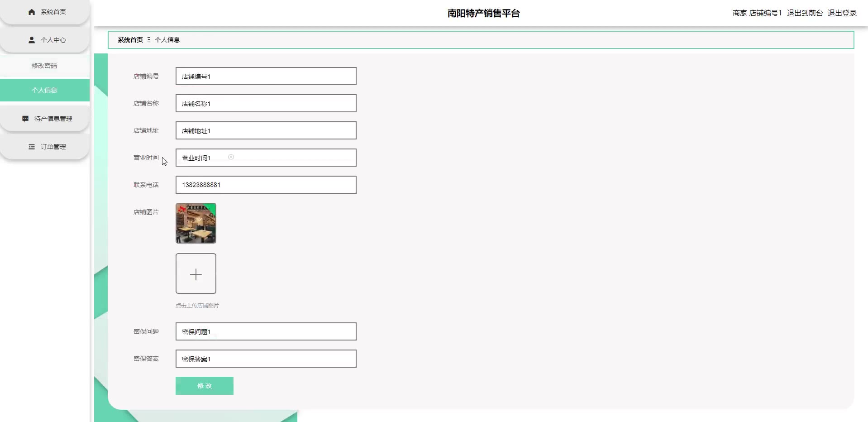Click the 店铺编号 field label

(x=146, y=76)
